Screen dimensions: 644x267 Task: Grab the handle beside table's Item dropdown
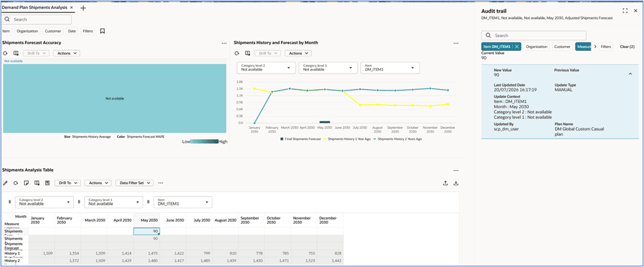148,202
